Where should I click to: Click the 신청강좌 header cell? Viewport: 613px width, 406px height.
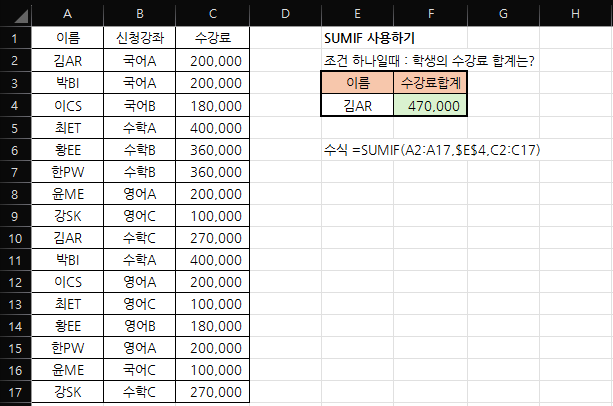pos(140,38)
